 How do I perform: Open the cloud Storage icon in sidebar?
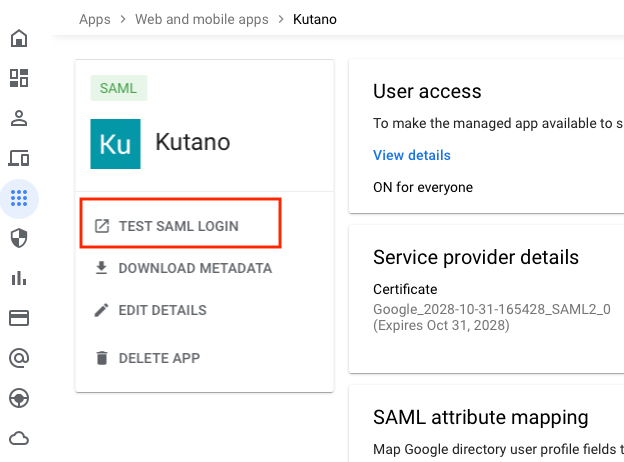pyautogui.click(x=19, y=438)
